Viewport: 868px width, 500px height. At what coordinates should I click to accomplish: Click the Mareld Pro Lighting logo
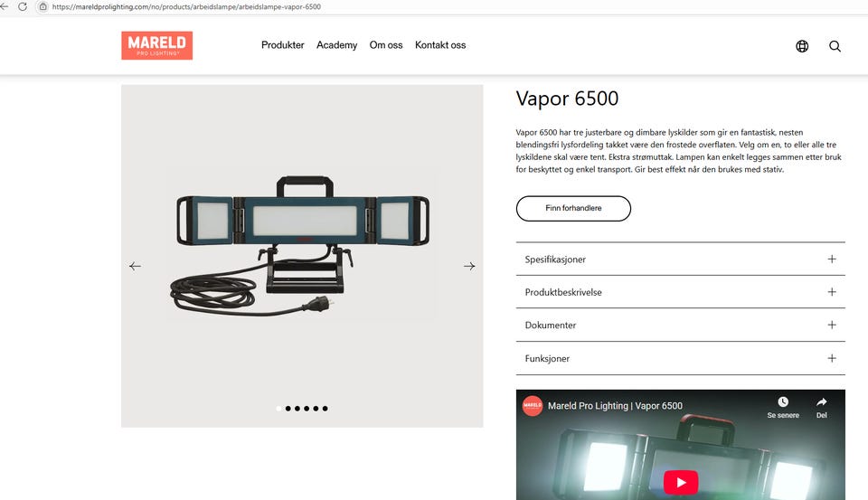[157, 45]
